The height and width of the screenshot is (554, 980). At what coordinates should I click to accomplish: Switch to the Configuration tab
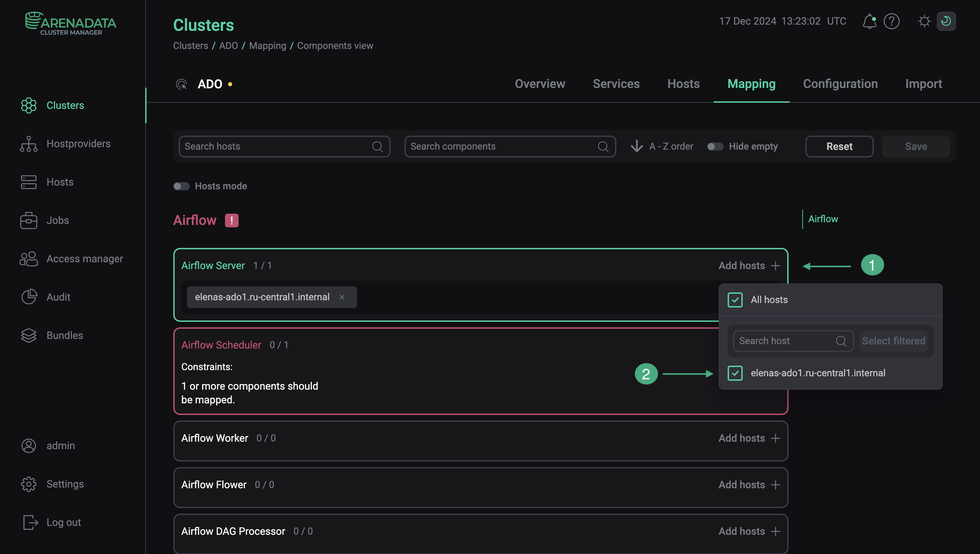point(840,84)
